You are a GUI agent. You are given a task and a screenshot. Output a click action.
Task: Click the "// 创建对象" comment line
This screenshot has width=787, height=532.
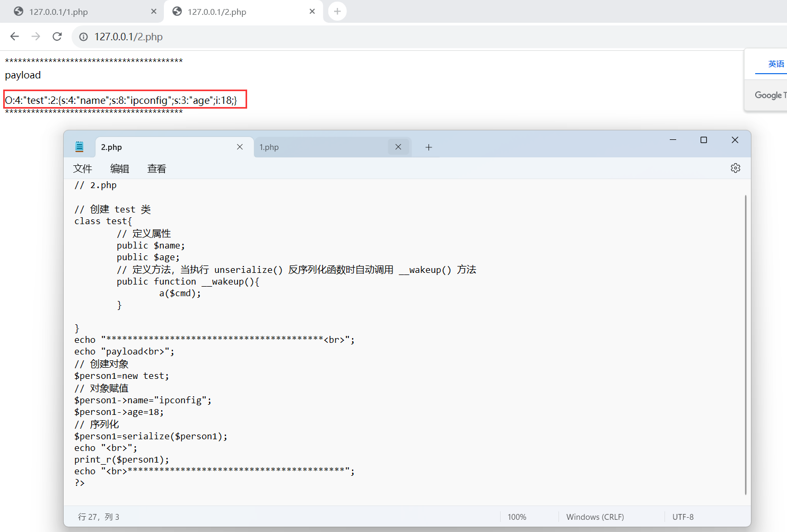[x=101, y=364]
